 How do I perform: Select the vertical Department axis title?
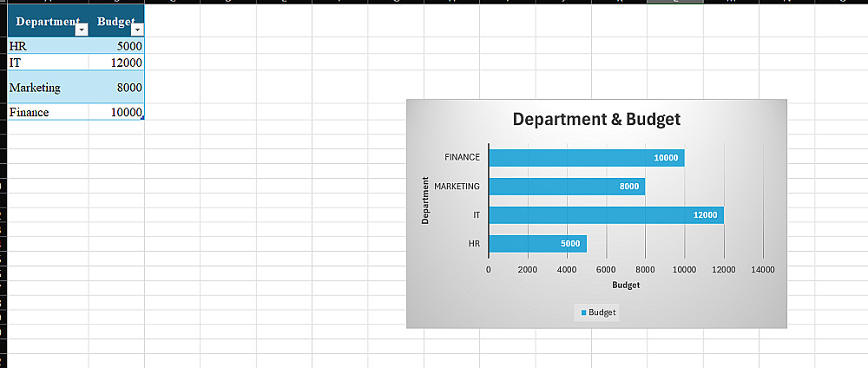(x=425, y=200)
